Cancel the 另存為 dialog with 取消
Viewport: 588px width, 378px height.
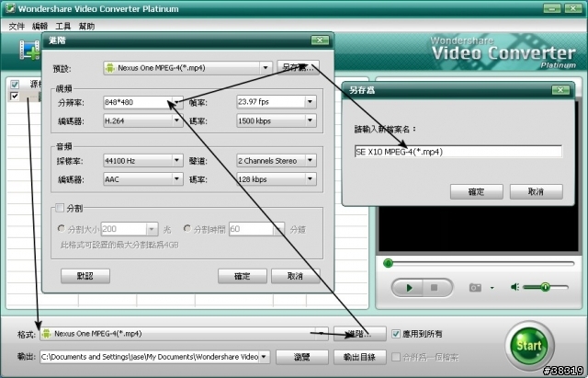pos(537,192)
